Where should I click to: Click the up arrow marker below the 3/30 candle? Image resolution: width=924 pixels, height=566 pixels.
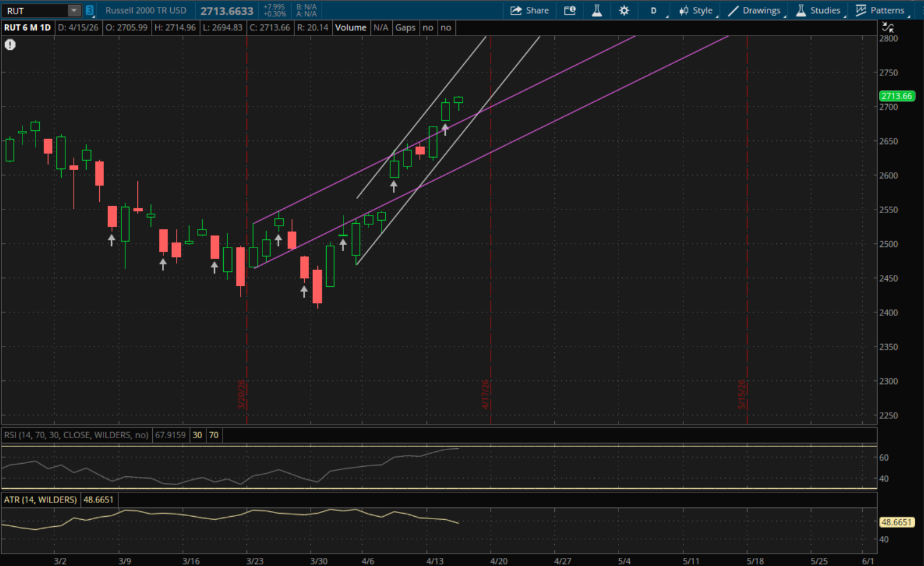304,291
